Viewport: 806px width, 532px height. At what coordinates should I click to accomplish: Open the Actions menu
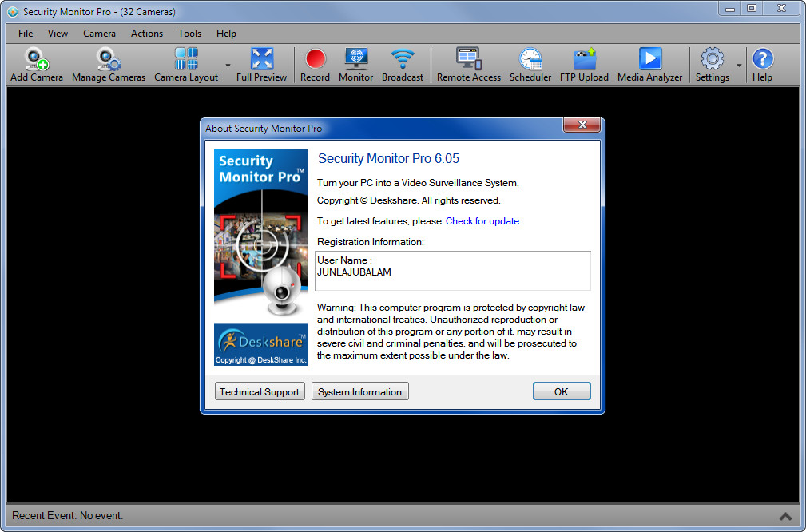click(146, 34)
